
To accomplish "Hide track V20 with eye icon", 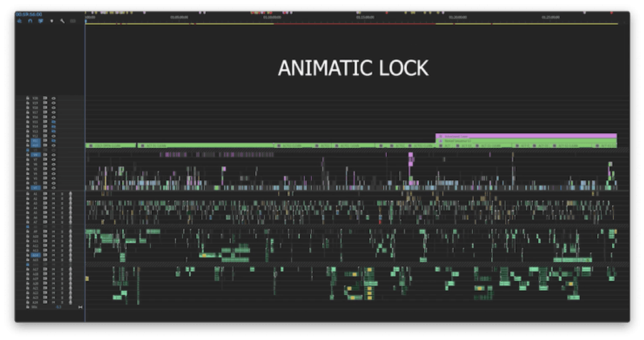I will point(53,98).
